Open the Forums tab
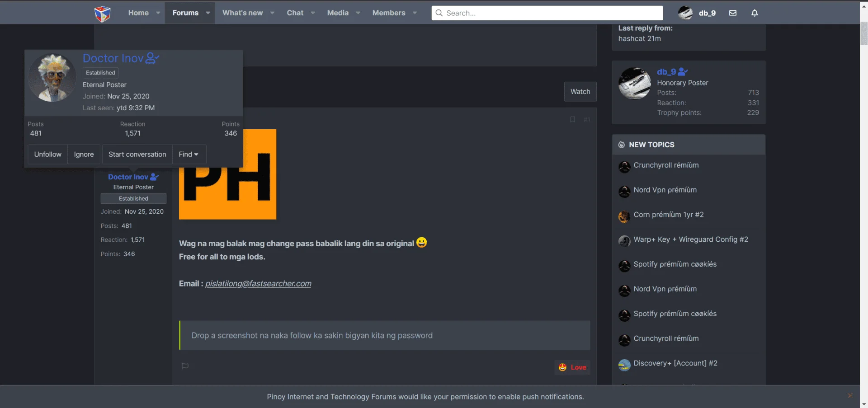Screen dimensions: 868x408 click(x=185, y=13)
